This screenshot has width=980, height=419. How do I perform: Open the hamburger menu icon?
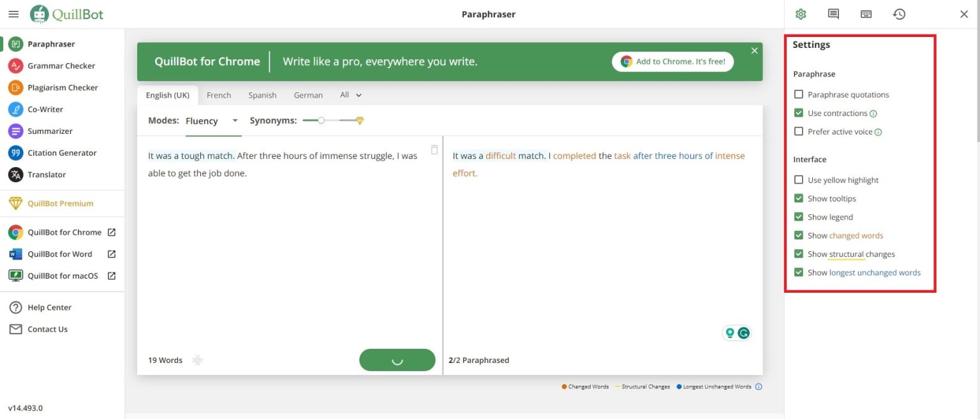click(x=13, y=14)
